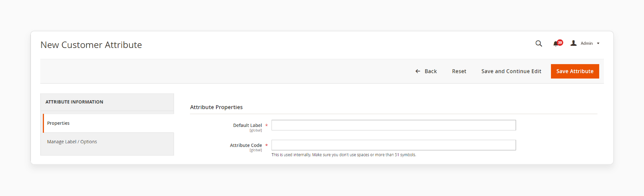Screen dimensions: 644x196
Task: Click the 'Attribute Code' field label
Action: click(x=246, y=145)
